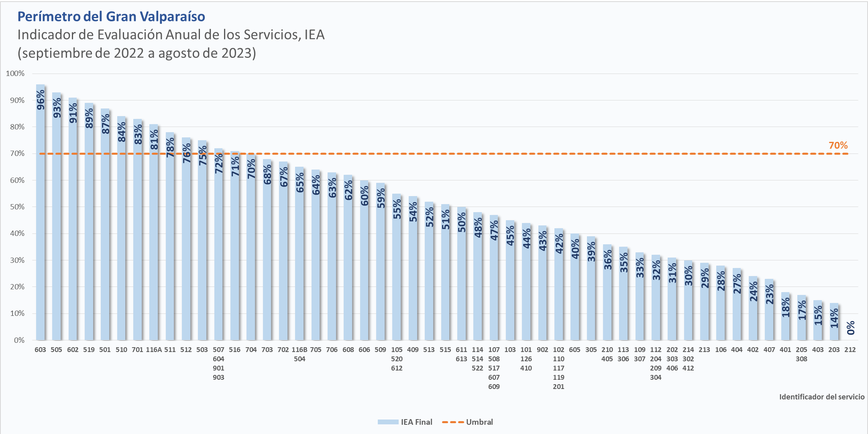Select the 96% bar for service 603
Image resolution: width=868 pixels, height=434 pixels.
(x=41, y=212)
